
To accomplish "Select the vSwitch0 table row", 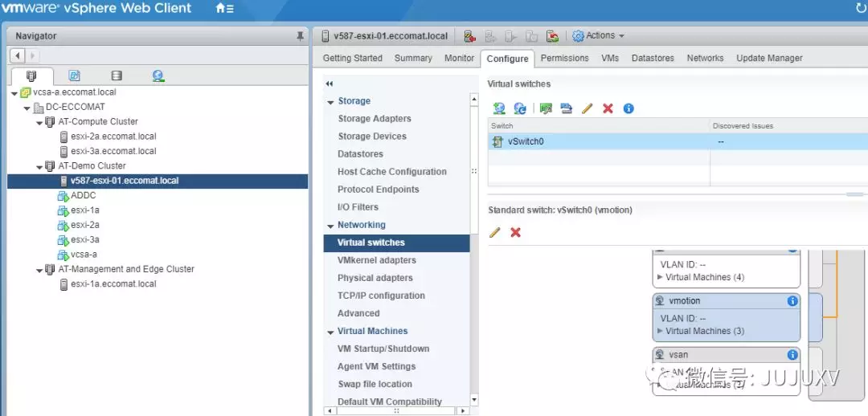I will 678,141.
